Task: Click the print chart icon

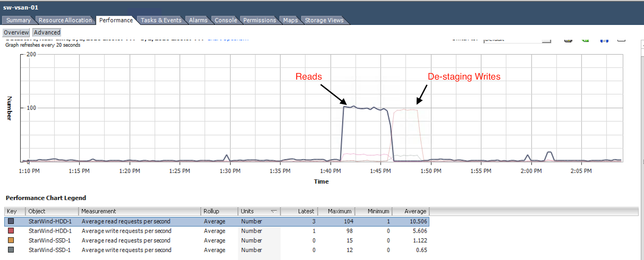Action: coord(568,40)
